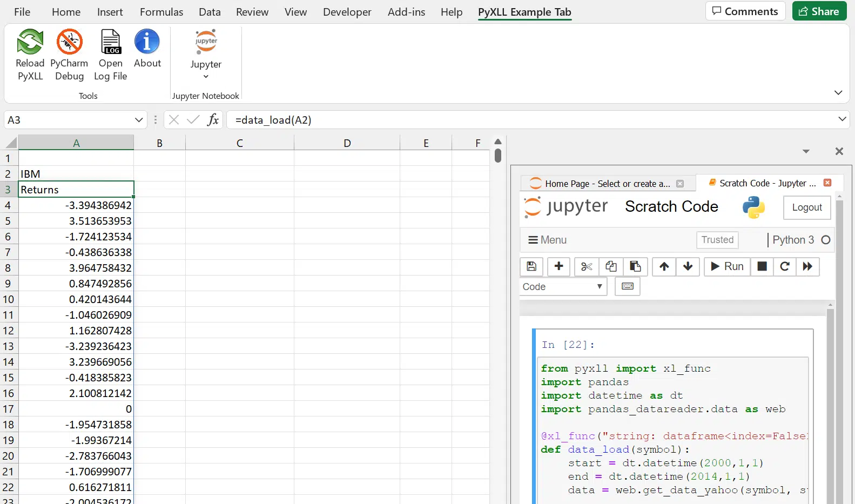
Task: Collapse the ribbon with chevron
Action: click(x=838, y=93)
